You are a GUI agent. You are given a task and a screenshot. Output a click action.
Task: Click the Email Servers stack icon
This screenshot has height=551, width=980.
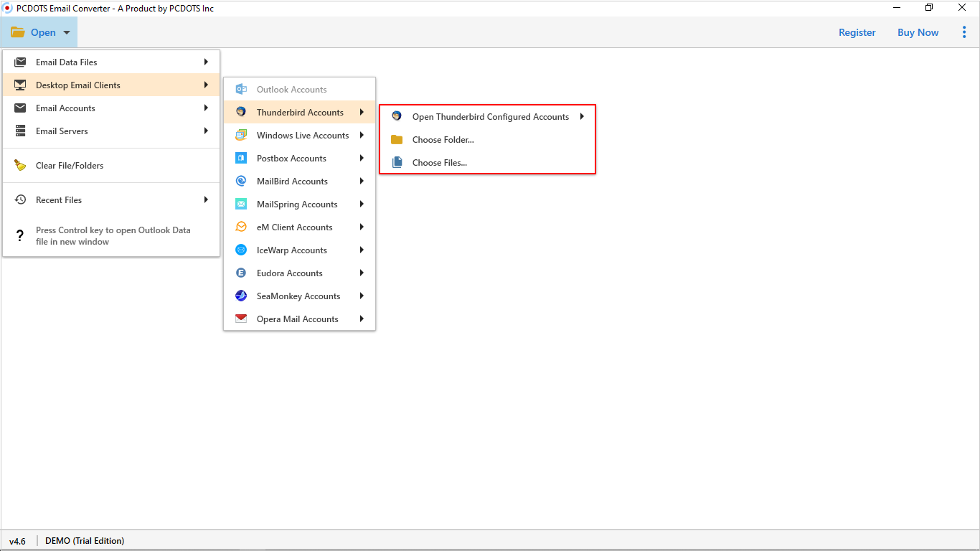[x=21, y=131]
